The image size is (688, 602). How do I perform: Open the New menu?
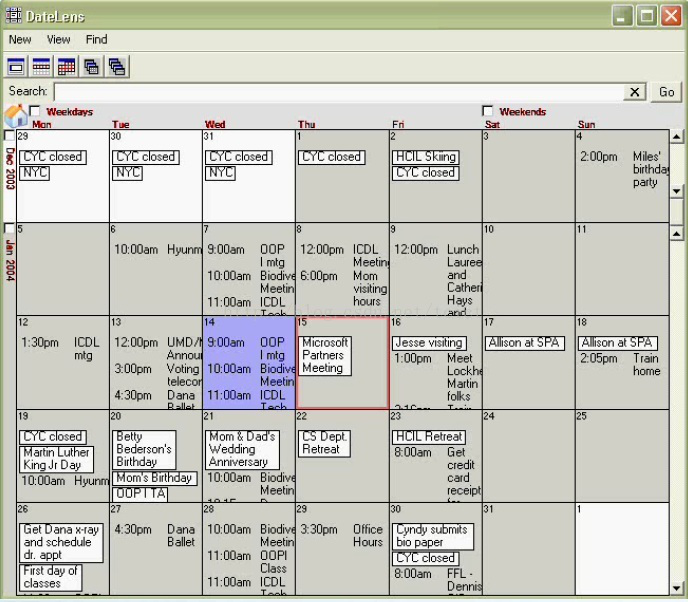(x=20, y=40)
